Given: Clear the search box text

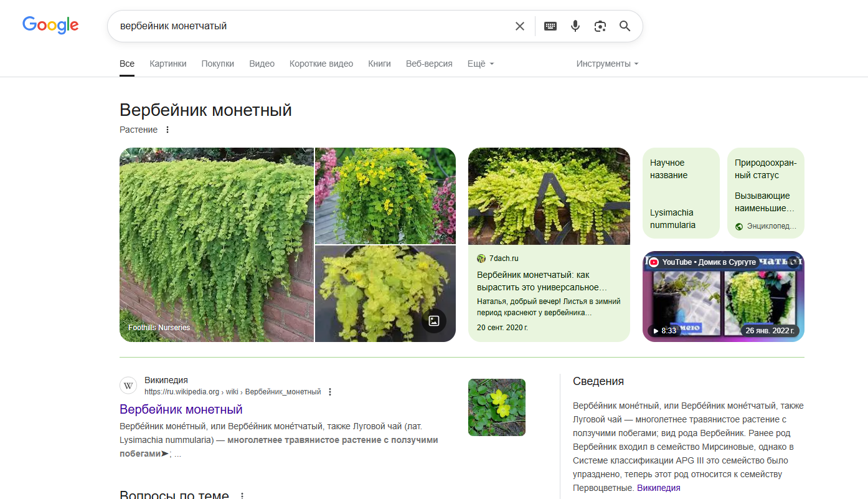Looking at the screenshot, I should pos(519,26).
